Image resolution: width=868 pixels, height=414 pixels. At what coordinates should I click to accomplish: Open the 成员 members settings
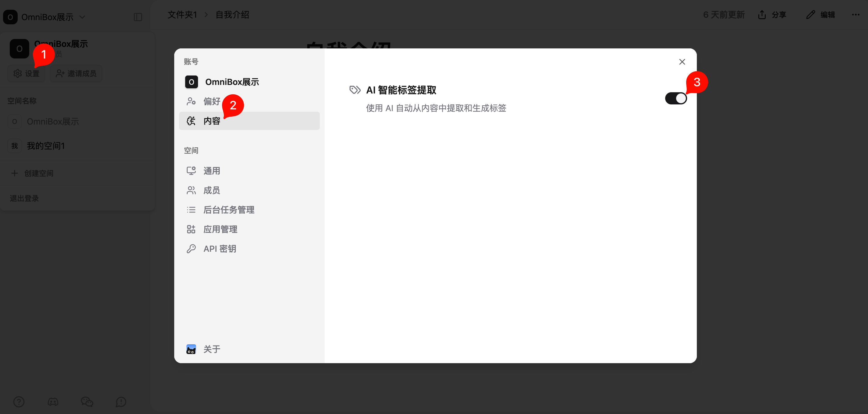pyautogui.click(x=211, y=190)
